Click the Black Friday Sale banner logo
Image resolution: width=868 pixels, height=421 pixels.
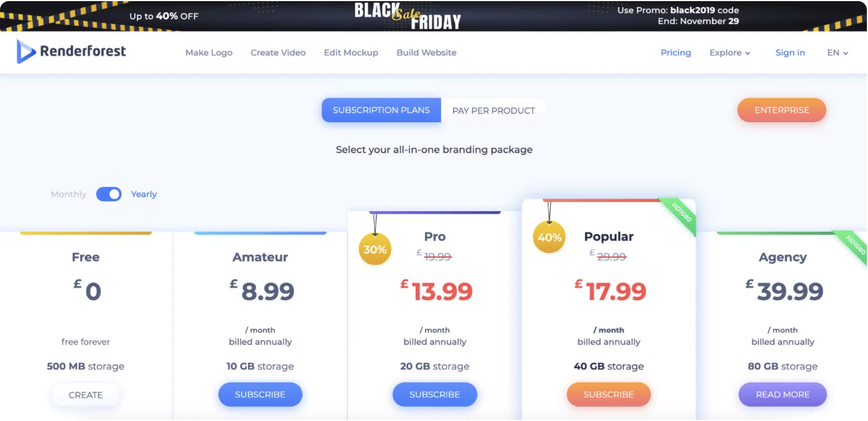point(408,16)
